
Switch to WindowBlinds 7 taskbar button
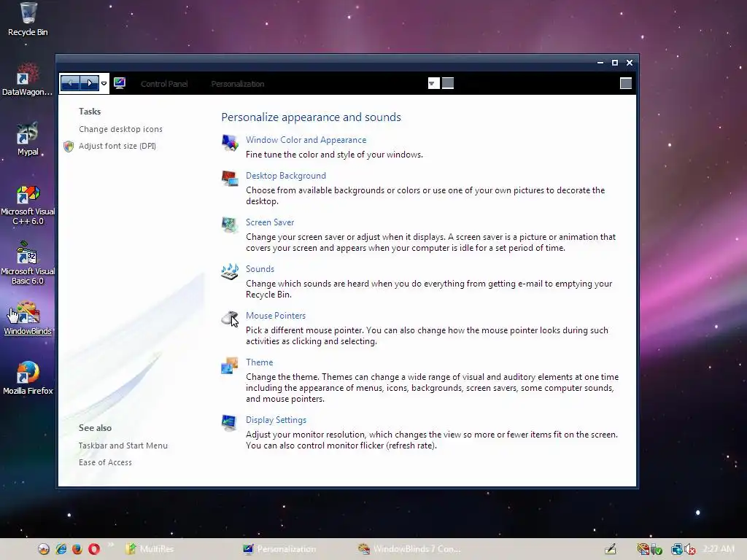point(410,549)
